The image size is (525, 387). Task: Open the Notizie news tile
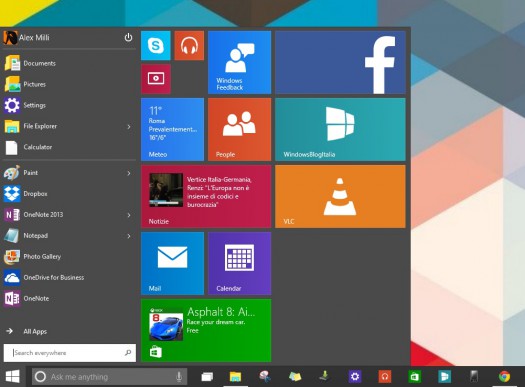click(206, 196)
